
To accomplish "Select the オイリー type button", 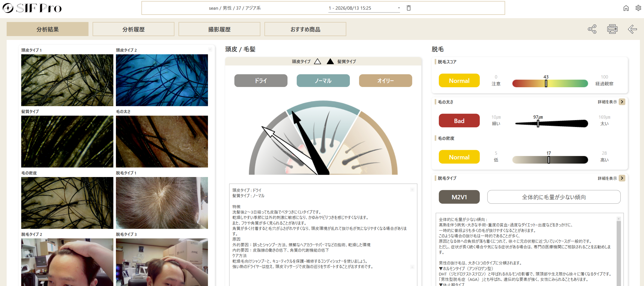I will coord(386,81).
